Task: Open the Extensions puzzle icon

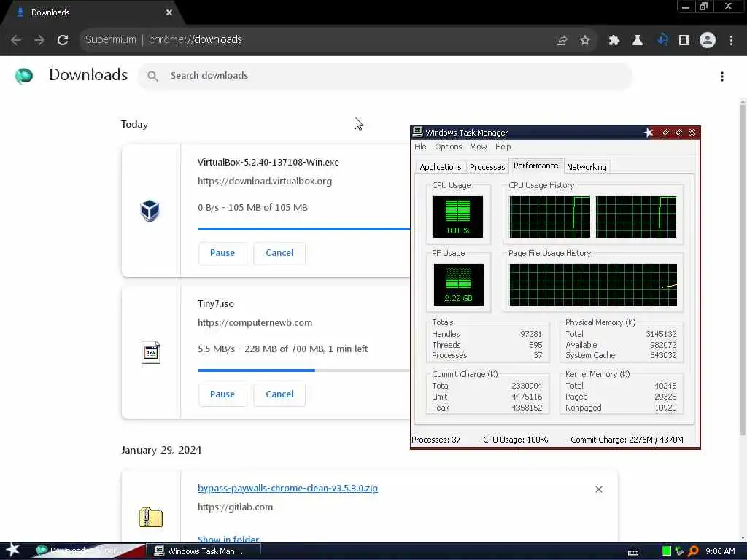Action: [x=614, y=41]
